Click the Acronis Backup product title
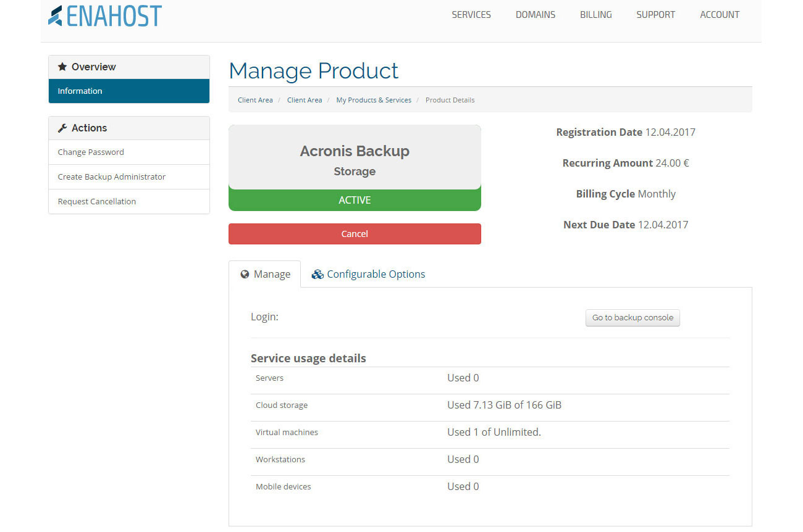The image size is (803, 532). (x=355, y=151)
